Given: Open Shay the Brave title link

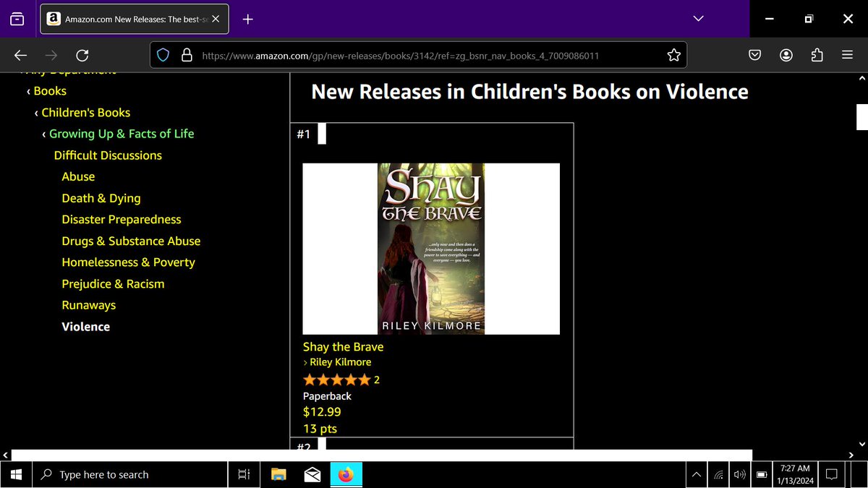Looking at the screenshot, I should [343, 347].
